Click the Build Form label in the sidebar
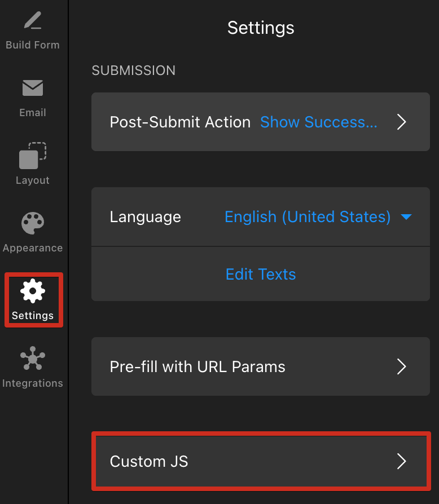This screenshot has height=504, width=439. (x=33, y=45)
